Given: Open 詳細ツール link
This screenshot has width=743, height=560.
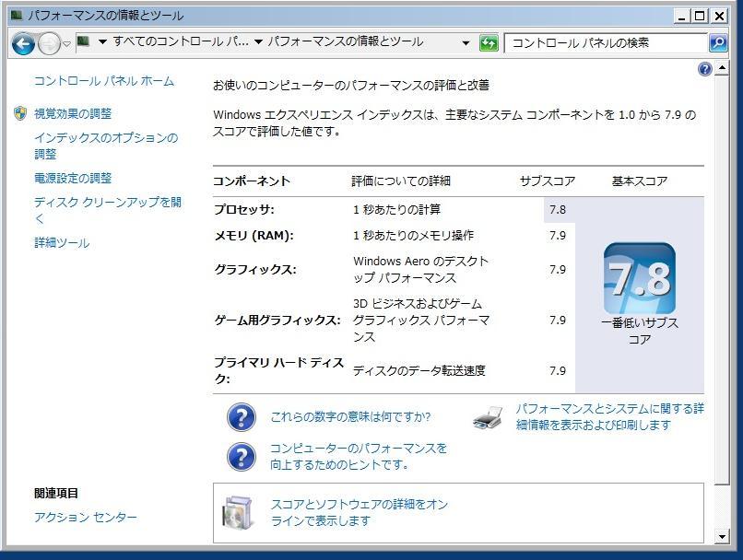Looking at the screenshot, I should point(62,243).
